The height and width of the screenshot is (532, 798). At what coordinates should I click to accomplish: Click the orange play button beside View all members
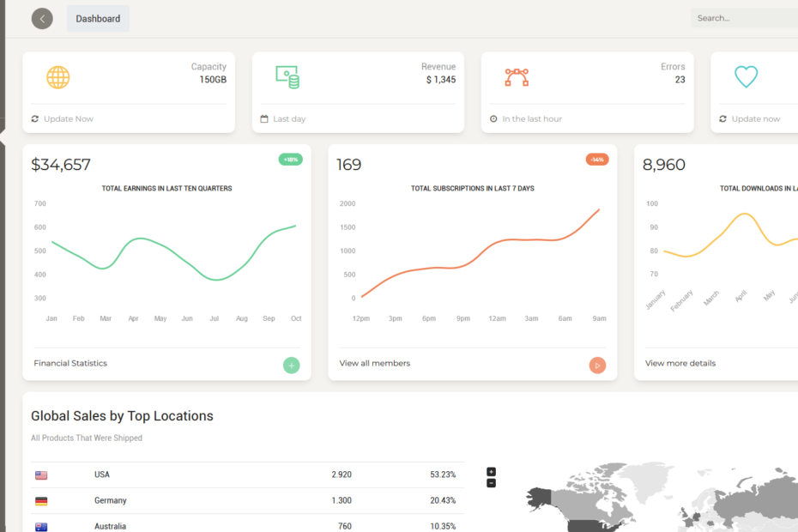pyautogui.click(x=597, y=365)
